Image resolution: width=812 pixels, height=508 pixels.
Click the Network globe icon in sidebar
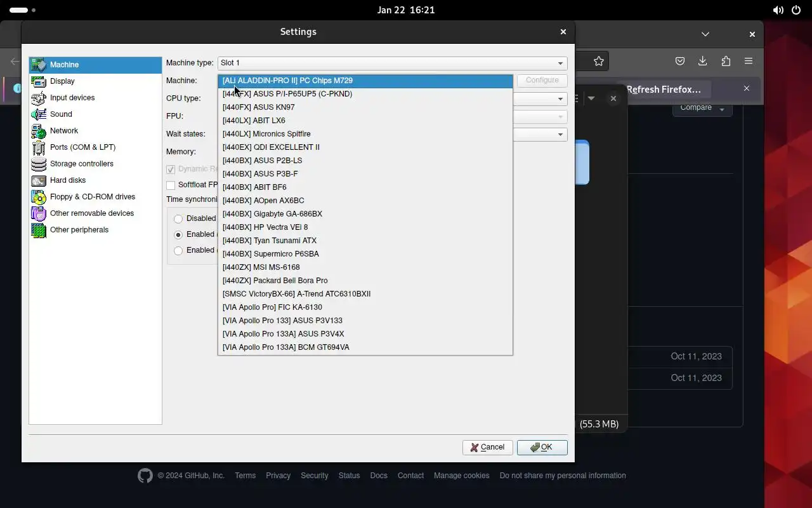(x=39, y=131)
